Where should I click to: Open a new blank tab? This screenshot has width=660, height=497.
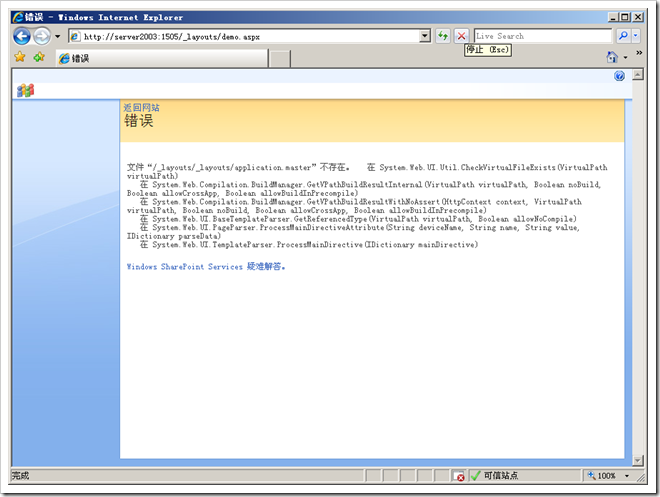279,59
